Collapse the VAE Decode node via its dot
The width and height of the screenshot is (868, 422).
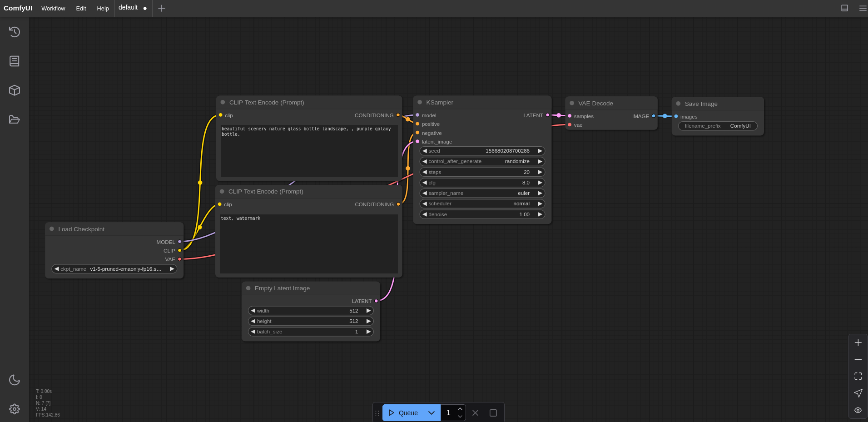tap(572, 103)
